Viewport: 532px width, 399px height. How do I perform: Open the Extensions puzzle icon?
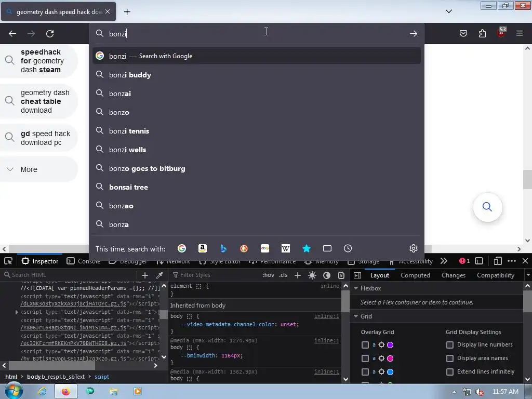482,33
